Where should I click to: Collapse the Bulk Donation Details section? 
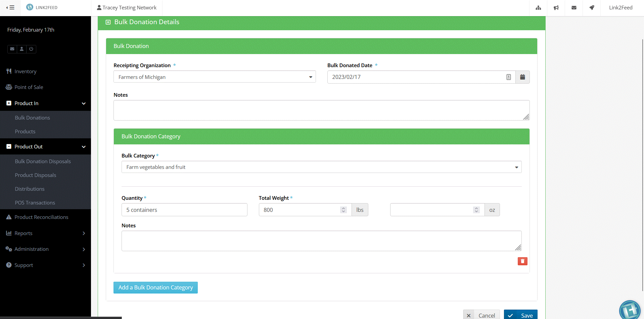(108, 22)
